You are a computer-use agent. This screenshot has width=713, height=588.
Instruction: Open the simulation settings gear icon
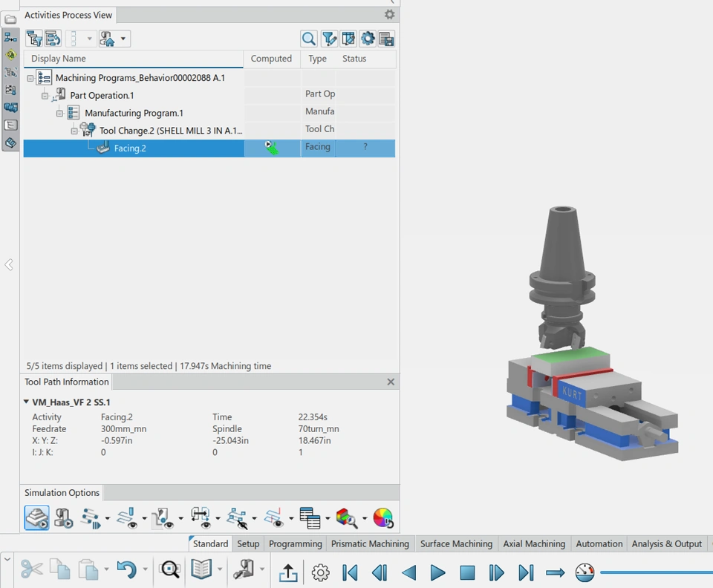pyautogui.click(x=321, y=572)
